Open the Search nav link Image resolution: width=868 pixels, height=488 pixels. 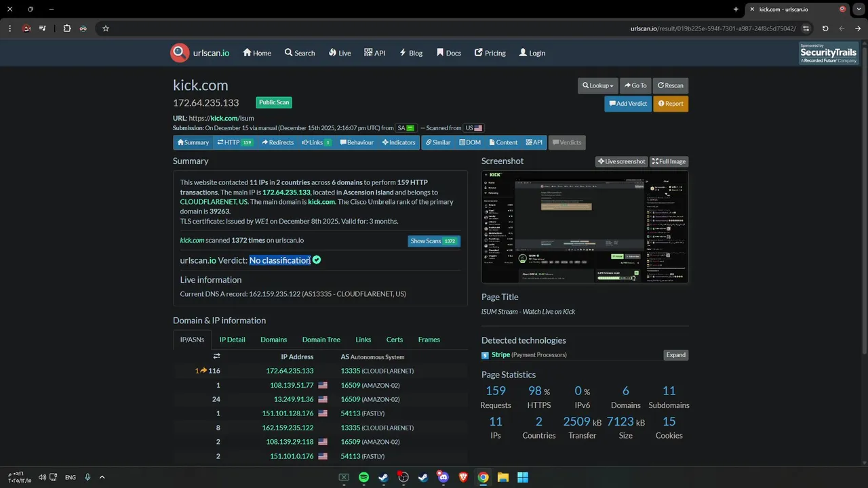pyautogui.click(x=300, y=53)
